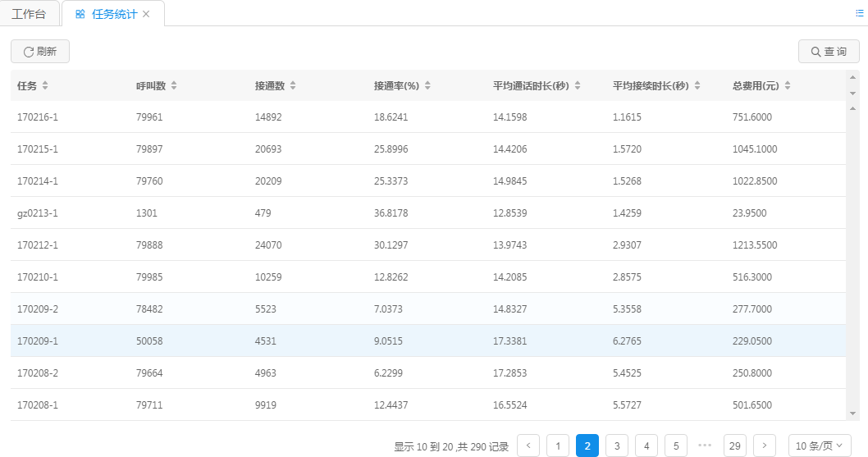Sort by 平均接续时长(秒) column

coord(697,86)
